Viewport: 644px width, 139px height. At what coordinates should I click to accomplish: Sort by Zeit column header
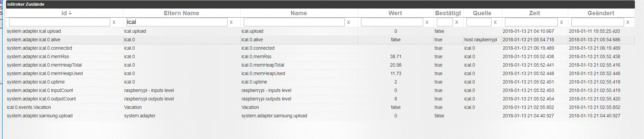(x=534, y=13)
